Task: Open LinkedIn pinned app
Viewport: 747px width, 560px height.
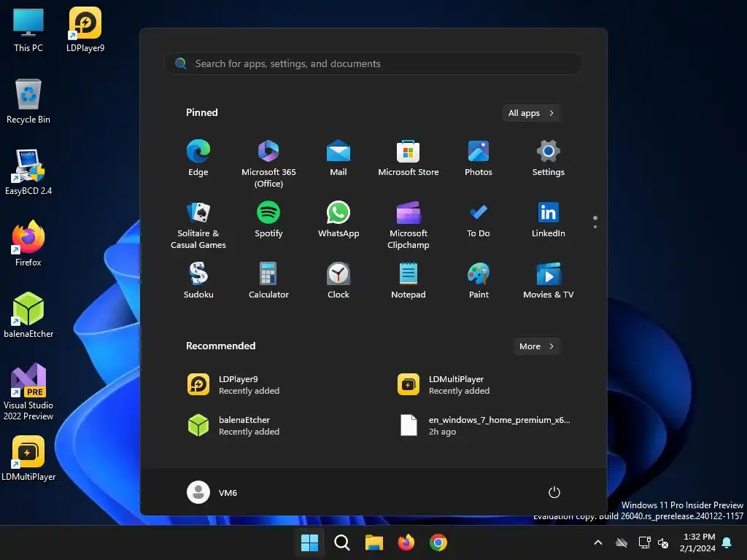Action: [x=549, y=219]
